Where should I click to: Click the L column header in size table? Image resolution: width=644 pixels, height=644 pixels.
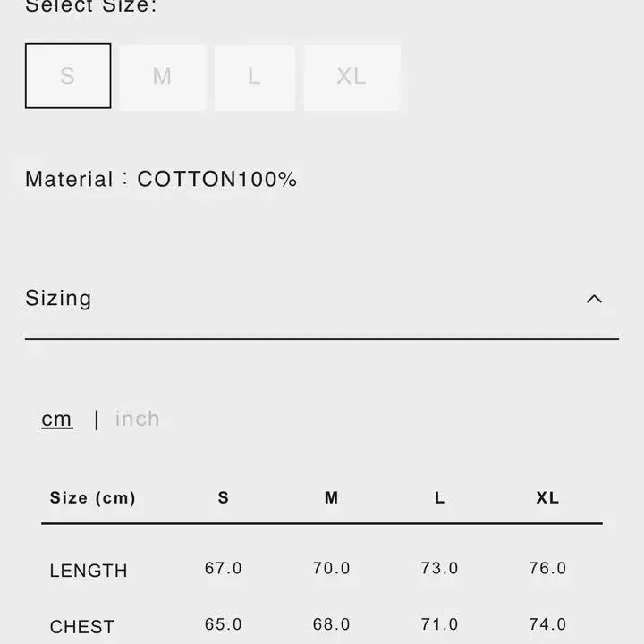pos(439,498)
